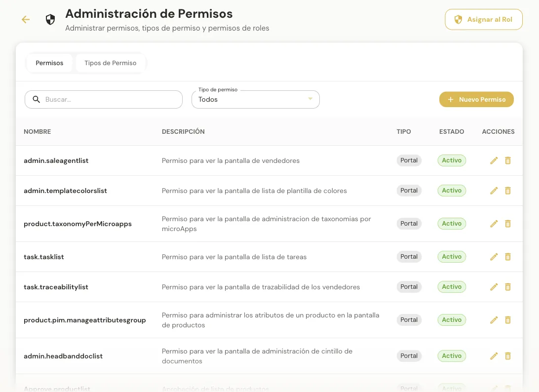The image size is (539, 392).
Task: Edit the product.taxonomyPerMicroapps permission
Action: coord(494,224)
